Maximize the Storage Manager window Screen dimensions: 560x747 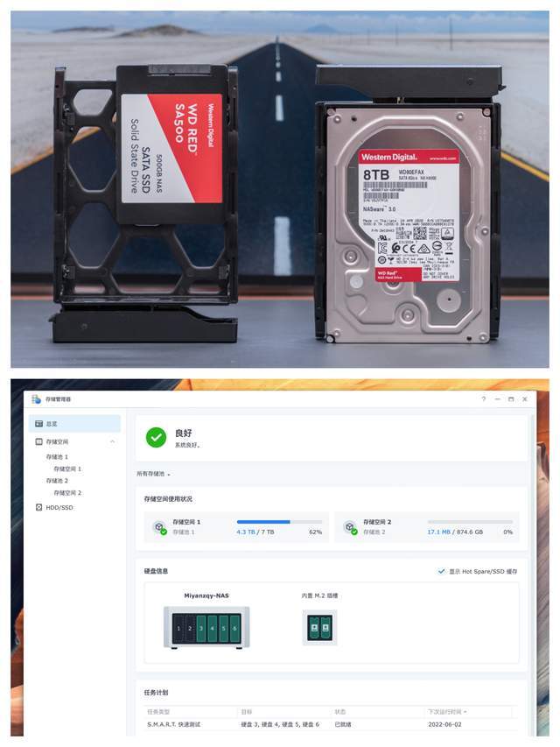tap(511, 399)
